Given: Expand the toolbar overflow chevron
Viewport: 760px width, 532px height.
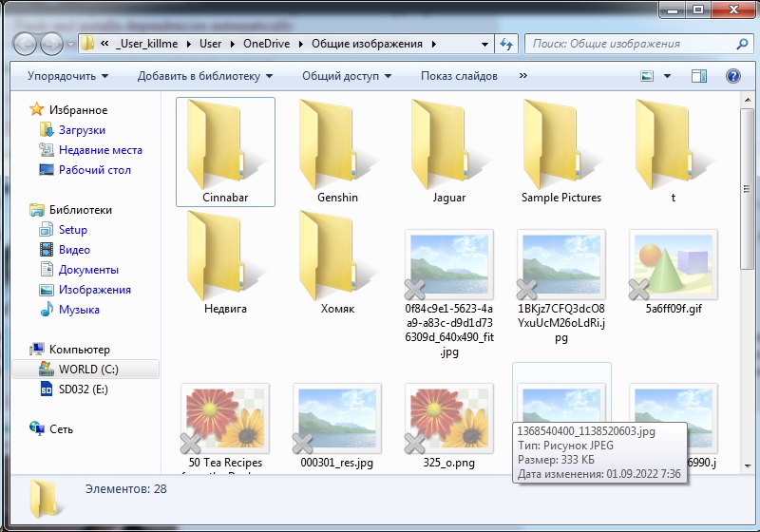Looking at the screenshot, I should click(523, 76).
